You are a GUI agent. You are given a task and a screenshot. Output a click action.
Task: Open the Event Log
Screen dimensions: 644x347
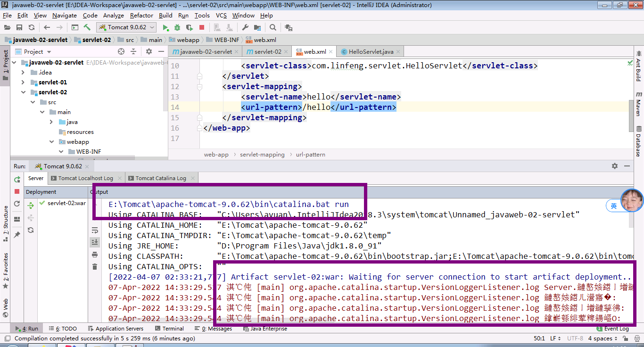tap(612, 329)
